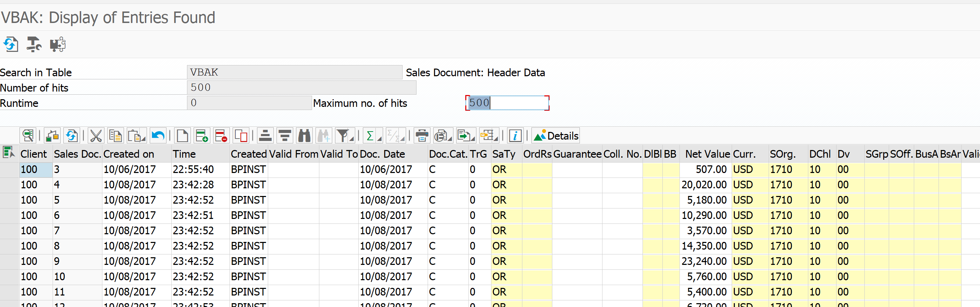Viewport: 980px width, 307px height.
Task: Click the printer icon
Action: [422, 136]
